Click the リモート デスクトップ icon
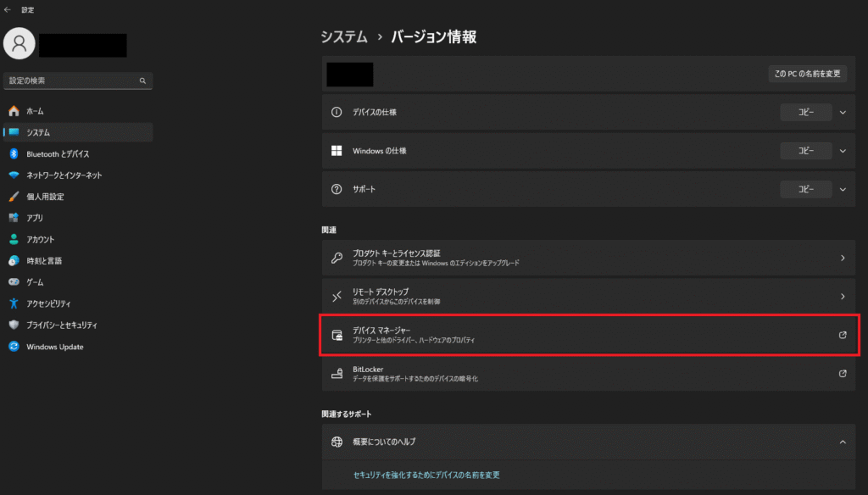 click(337, 297)
